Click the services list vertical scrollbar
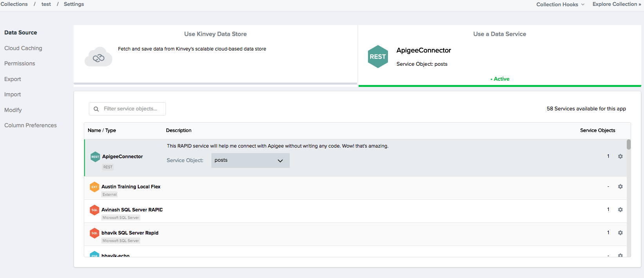644x278 pixels. coord(628,196)
